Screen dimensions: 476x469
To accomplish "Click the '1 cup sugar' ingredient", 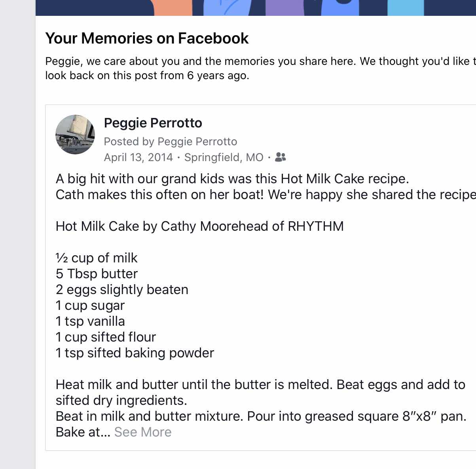I will tap(90, 306).
